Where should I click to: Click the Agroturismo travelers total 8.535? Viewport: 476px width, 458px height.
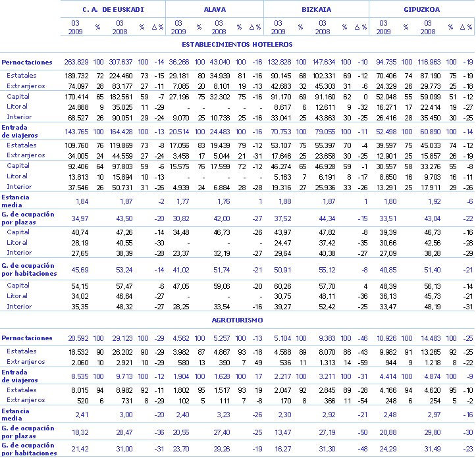click(x=80, y=377)
